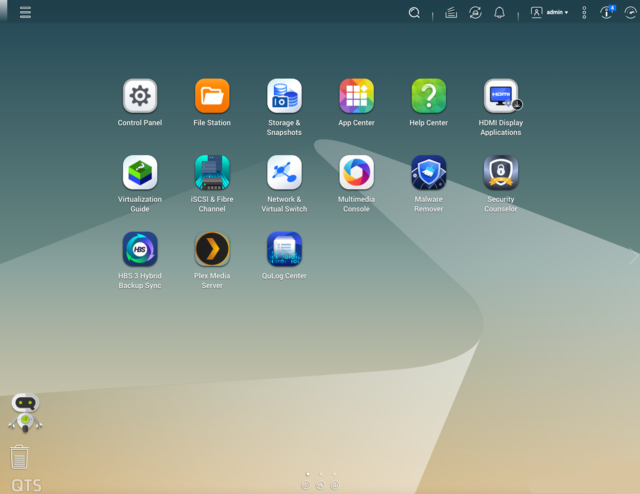Screen dimensions: 640x494
Task: Select the third desktop page dot
Action: [x=334, y=474]
